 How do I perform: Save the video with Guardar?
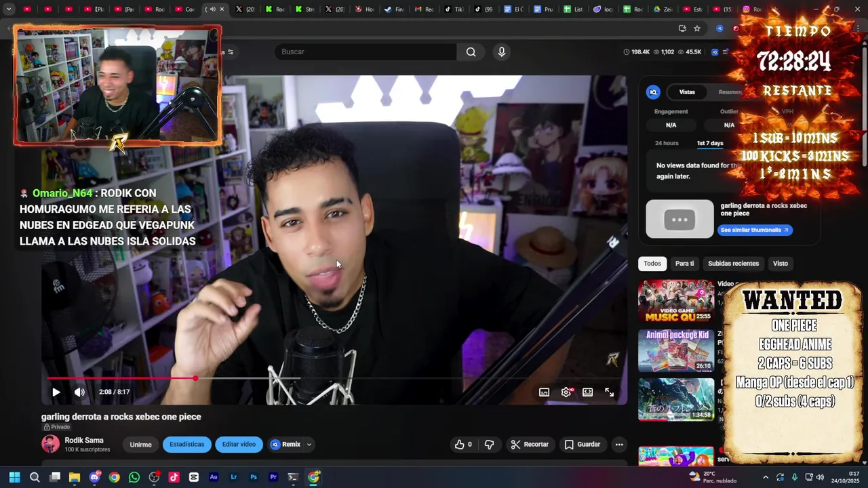[583, 445]
